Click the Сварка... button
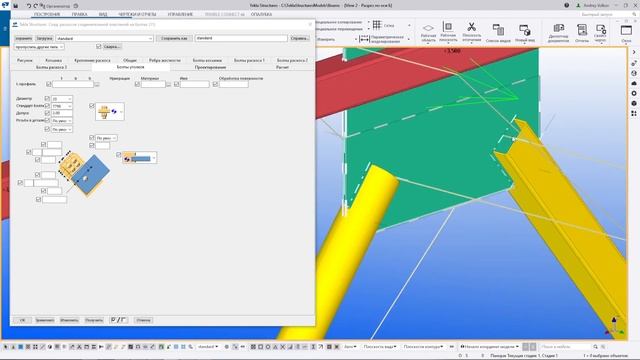Screen dimensions: 640x360 [111, 47]
